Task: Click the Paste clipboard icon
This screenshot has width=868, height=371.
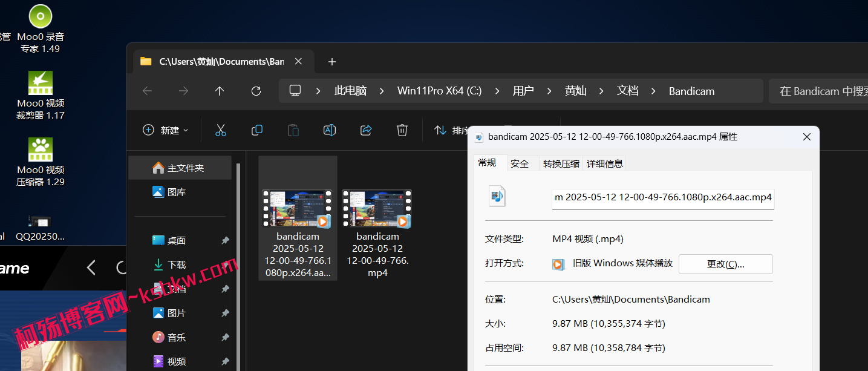Action: point(293,130)
